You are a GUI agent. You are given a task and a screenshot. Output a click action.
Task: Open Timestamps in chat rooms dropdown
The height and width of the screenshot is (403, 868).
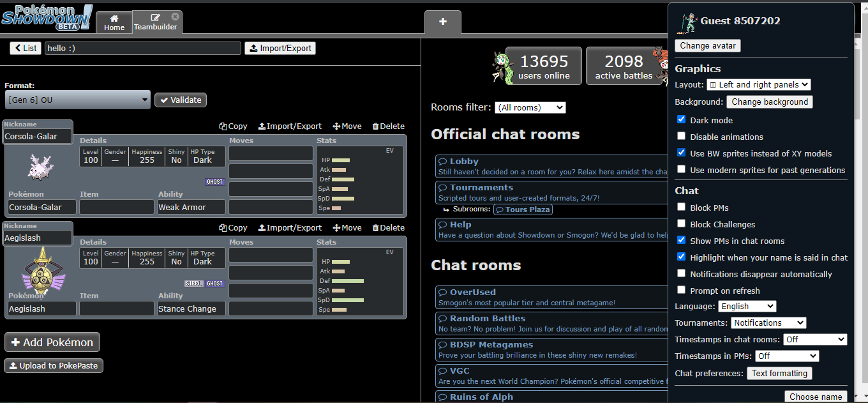click(815, 340)
